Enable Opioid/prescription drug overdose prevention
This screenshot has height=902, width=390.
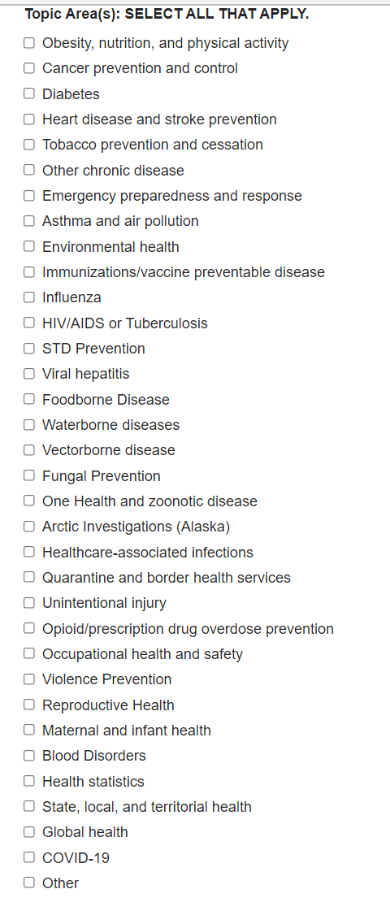pos(29,629)
